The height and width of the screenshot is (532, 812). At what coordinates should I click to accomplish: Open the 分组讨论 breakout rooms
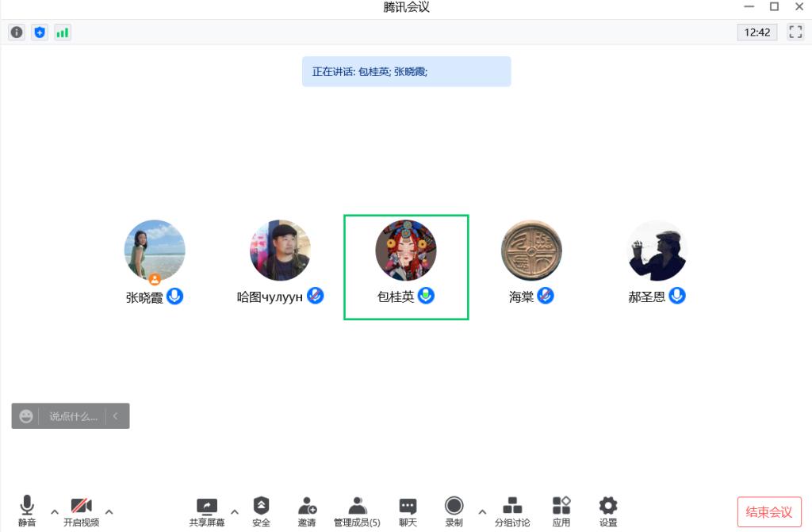(x=512, y=511)
